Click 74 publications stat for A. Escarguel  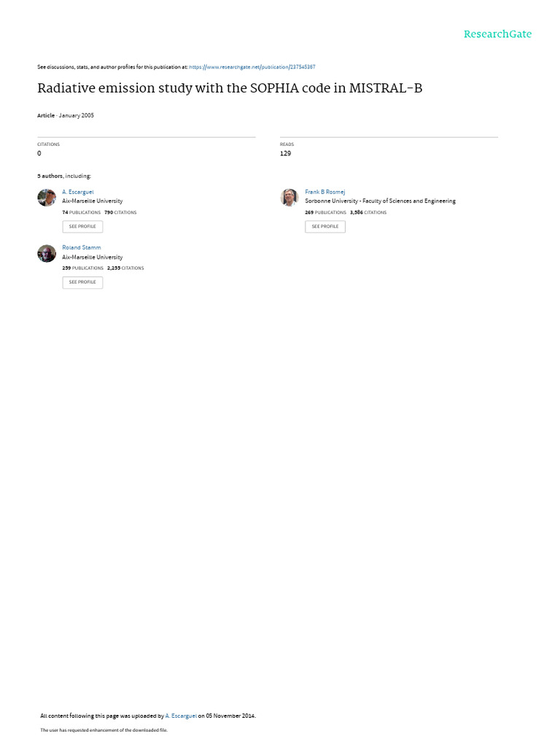pos(82,212)
